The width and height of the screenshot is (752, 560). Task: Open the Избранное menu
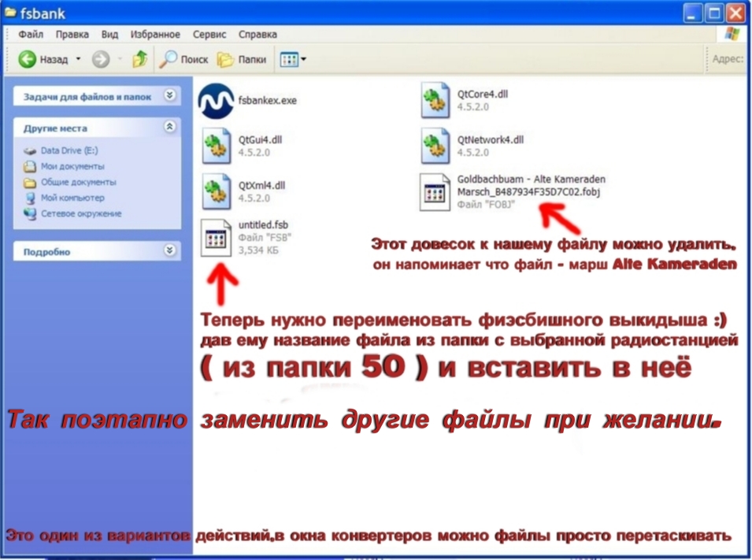pos(155,35)
